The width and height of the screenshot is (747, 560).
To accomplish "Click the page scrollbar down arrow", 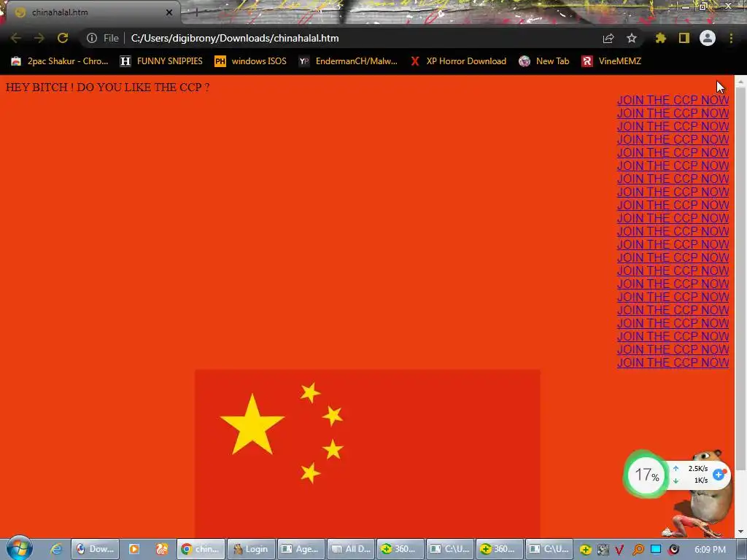I will click(740, 532).
